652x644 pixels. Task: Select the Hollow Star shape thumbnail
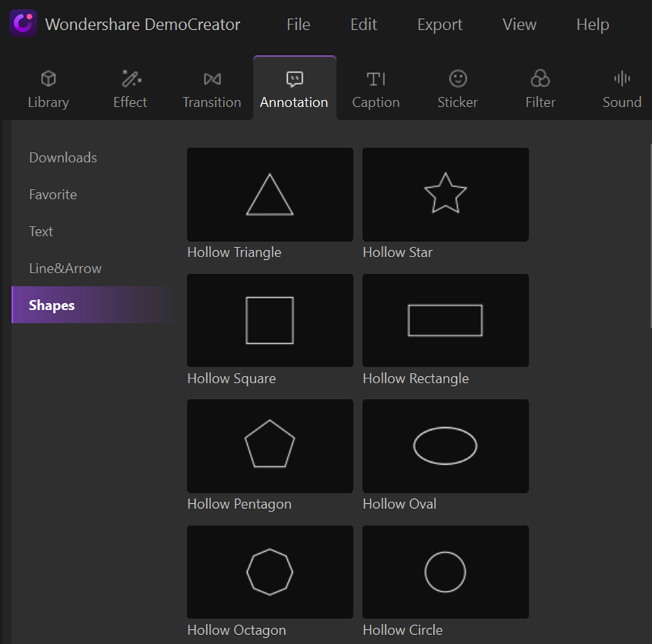(445, 194)
